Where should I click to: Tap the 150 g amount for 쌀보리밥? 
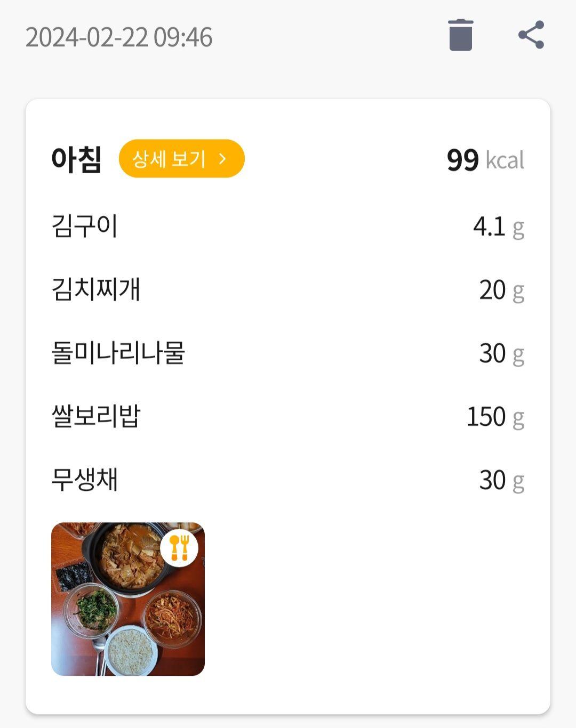coord(495,417)
